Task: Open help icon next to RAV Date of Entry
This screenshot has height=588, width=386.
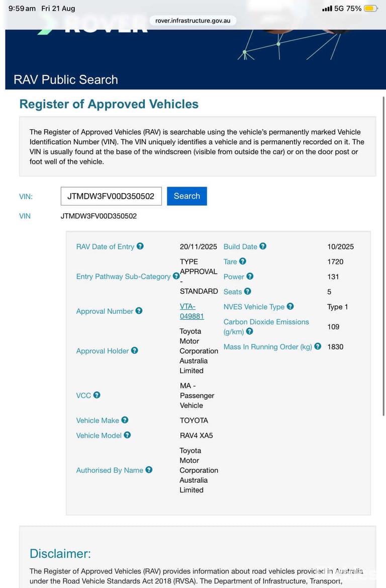Action: pyautogui.click(x=140, y=246)
